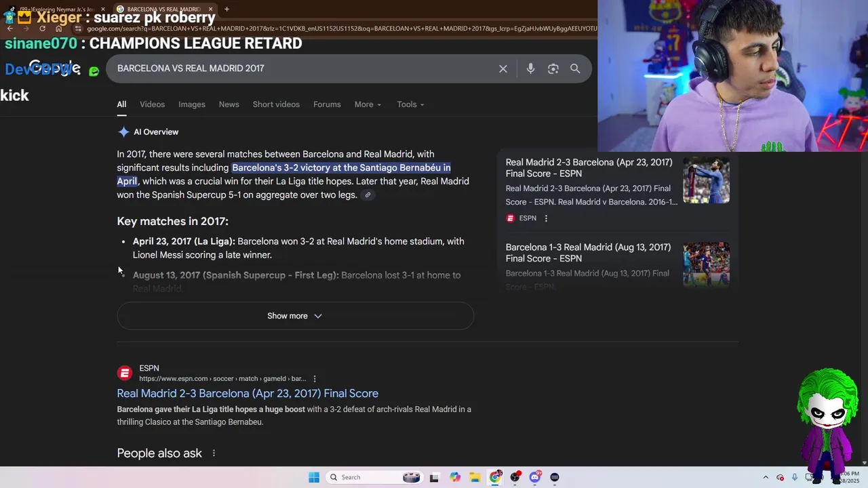
Task: Open Real Madrid 2-3 Barcelona card thumbnail
Action: 706,180
